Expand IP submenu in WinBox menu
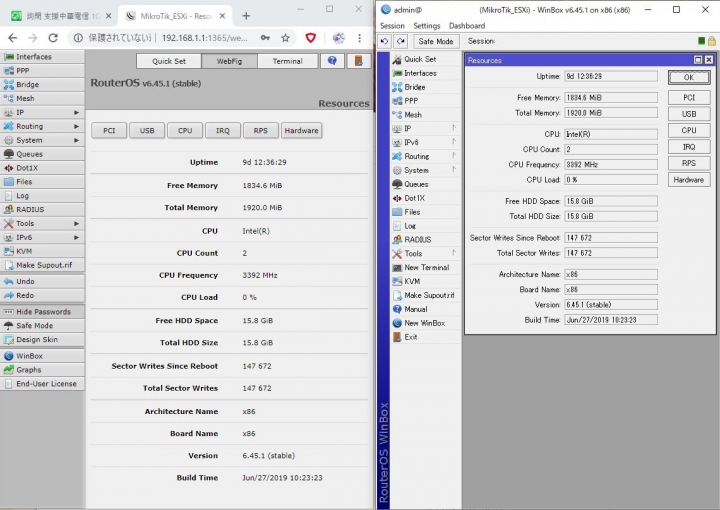720x510 pixels. click(425, 129)
